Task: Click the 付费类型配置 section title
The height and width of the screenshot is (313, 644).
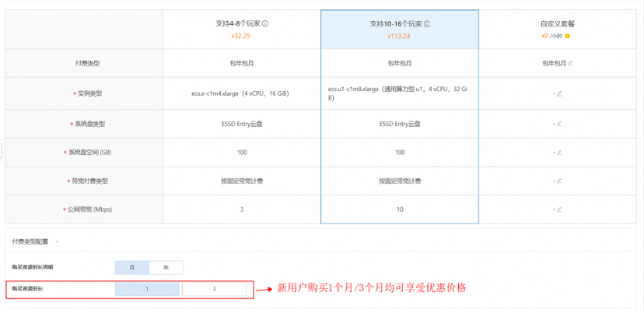Action: pos(30,242)
